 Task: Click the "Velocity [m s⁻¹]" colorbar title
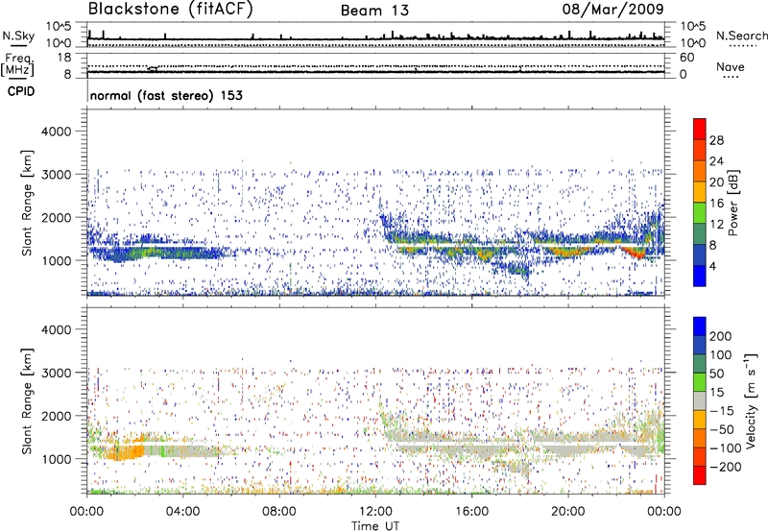coord(751,400)
